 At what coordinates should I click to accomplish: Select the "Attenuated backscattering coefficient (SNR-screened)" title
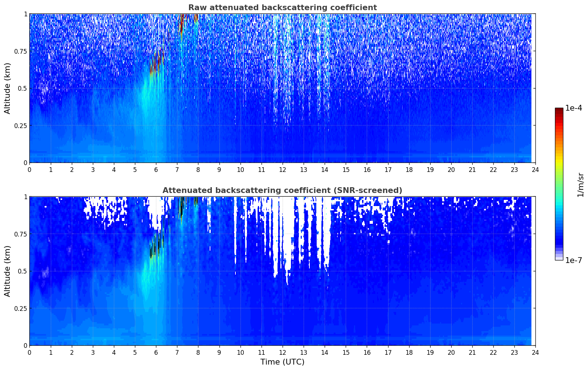282,190
